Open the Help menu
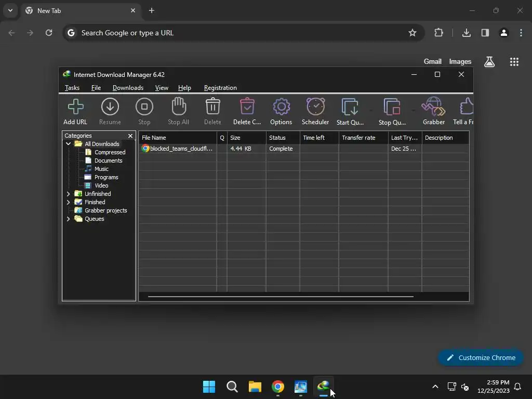Image resolution: width=532 pixels, height=399 pixels. coord(184,88)
